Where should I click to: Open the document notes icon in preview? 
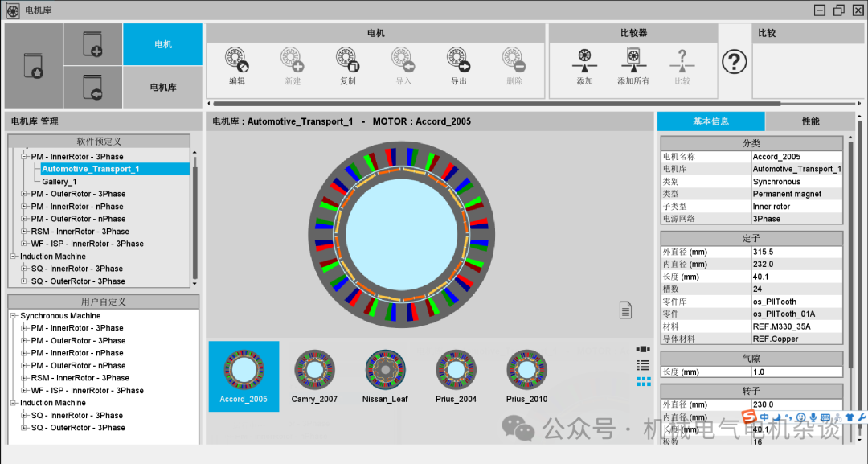[x=625, y=310]
